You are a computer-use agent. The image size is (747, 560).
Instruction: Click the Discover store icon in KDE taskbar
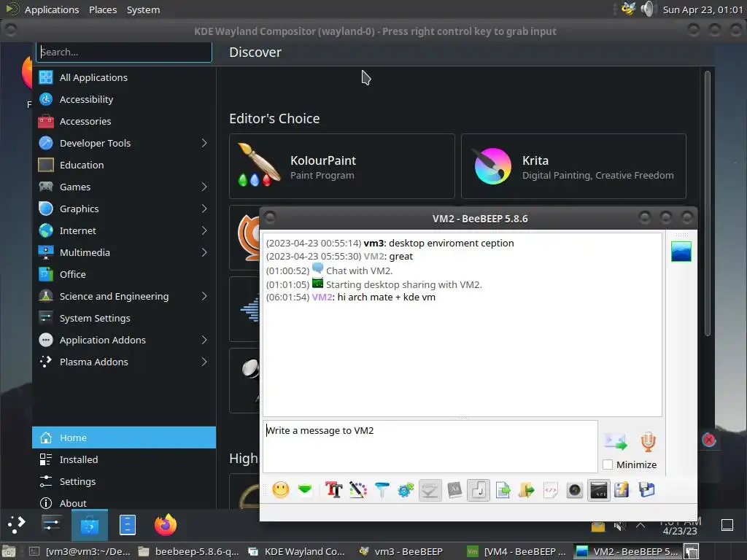coord(90,525)
